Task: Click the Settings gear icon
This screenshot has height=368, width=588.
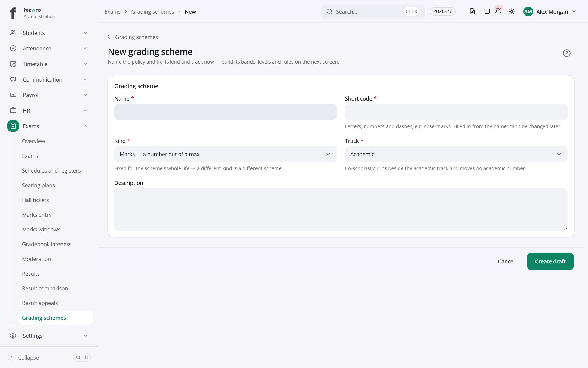Action: click(x=13, y=336)
